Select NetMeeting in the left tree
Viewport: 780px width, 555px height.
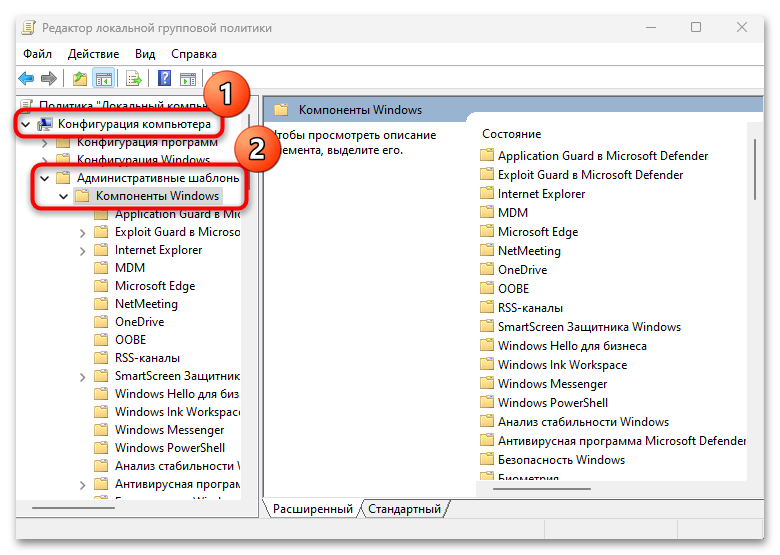pyautogui.click(x=146, y=304)
